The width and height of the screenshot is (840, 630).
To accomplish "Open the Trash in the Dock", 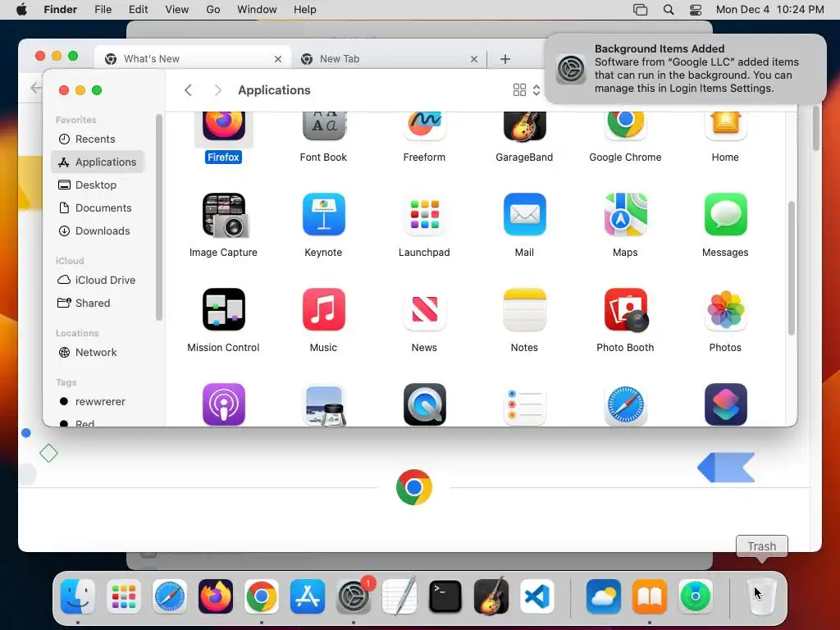I will [x=761, y=596].
